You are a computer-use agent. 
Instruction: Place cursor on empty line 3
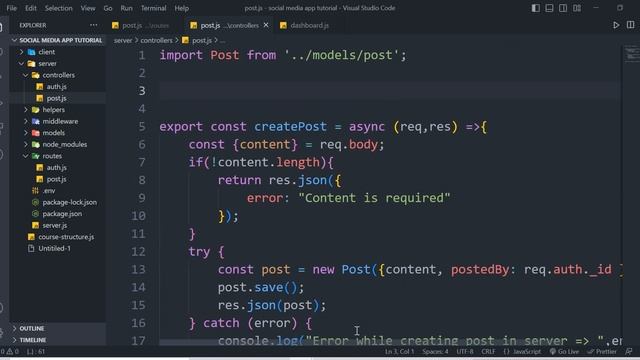point(390,91)
